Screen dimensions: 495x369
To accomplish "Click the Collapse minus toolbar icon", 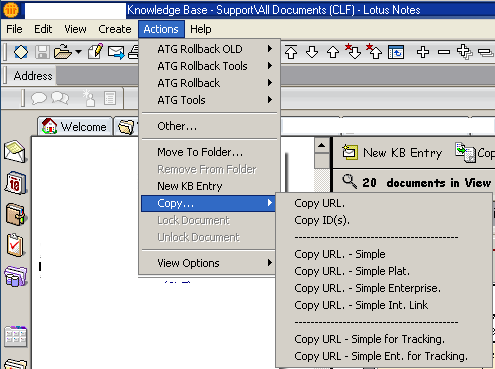I will point(444,52).
